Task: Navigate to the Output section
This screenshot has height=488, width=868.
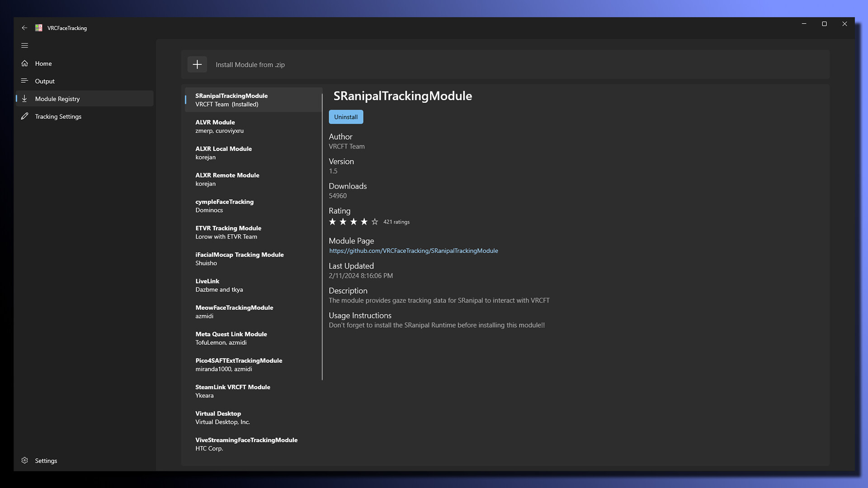Action: [44, 81]
